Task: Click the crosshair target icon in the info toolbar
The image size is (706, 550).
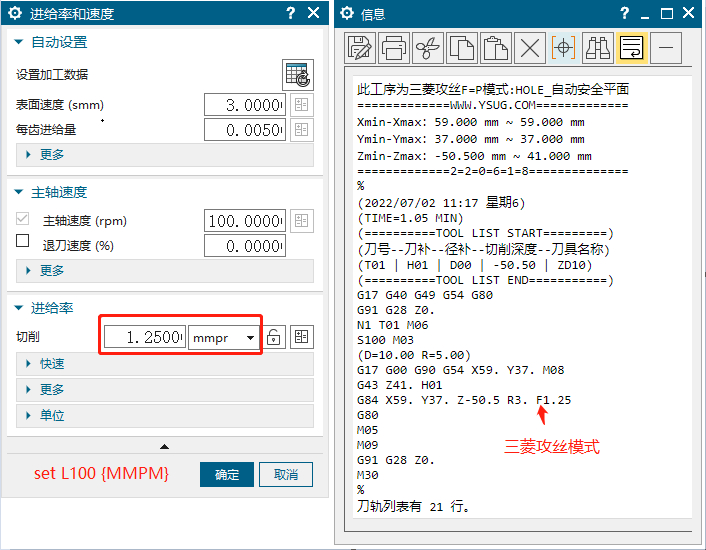Action: (564, 47)
